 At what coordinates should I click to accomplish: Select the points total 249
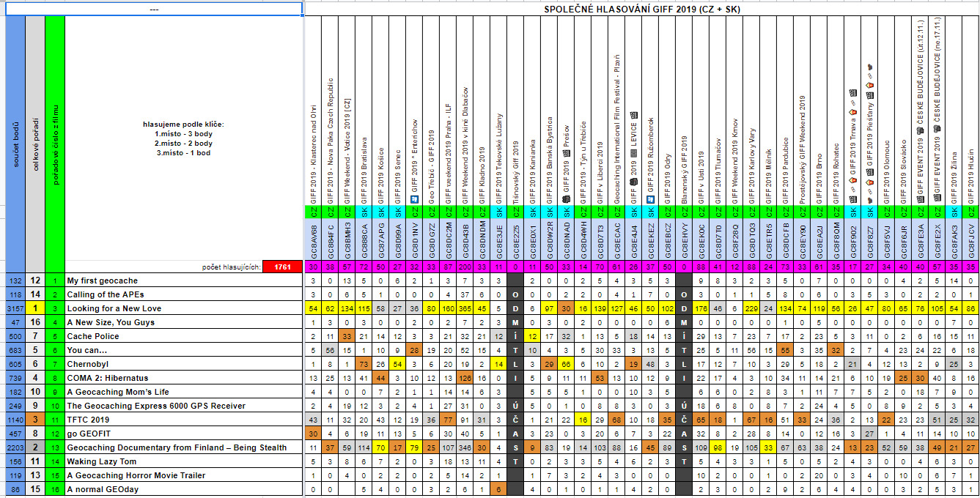tap(15, 406)
